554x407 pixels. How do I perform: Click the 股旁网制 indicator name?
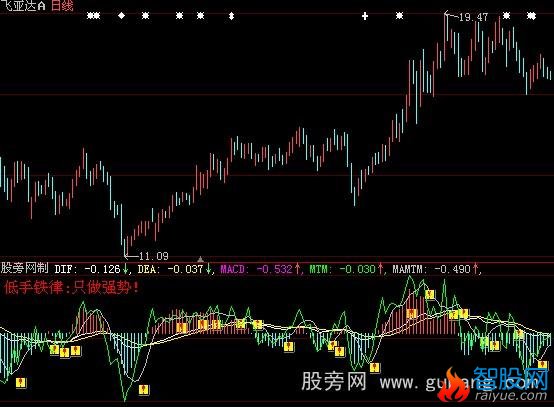pyautogui.click(x=24, y=268)
